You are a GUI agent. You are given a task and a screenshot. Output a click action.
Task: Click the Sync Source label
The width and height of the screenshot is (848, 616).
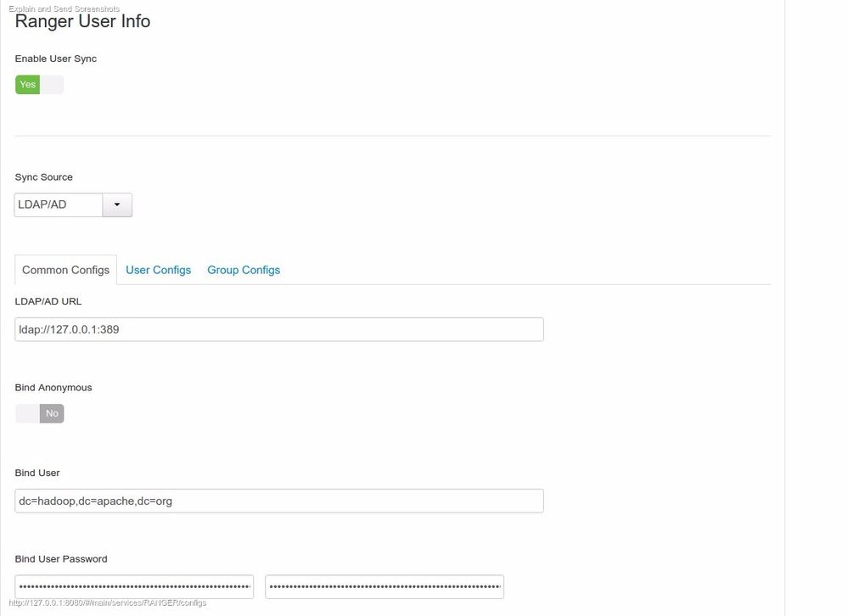point(44,177)
